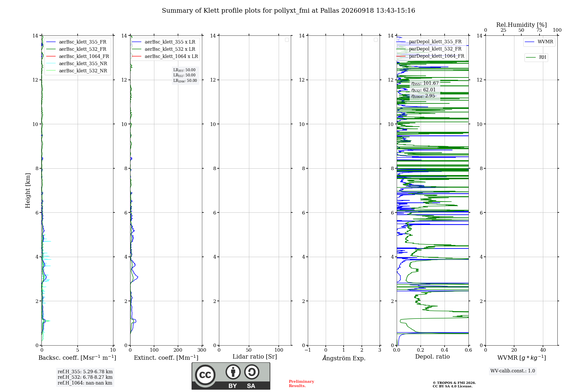Click the Rel.Humidity [%] top axis label

521,25
